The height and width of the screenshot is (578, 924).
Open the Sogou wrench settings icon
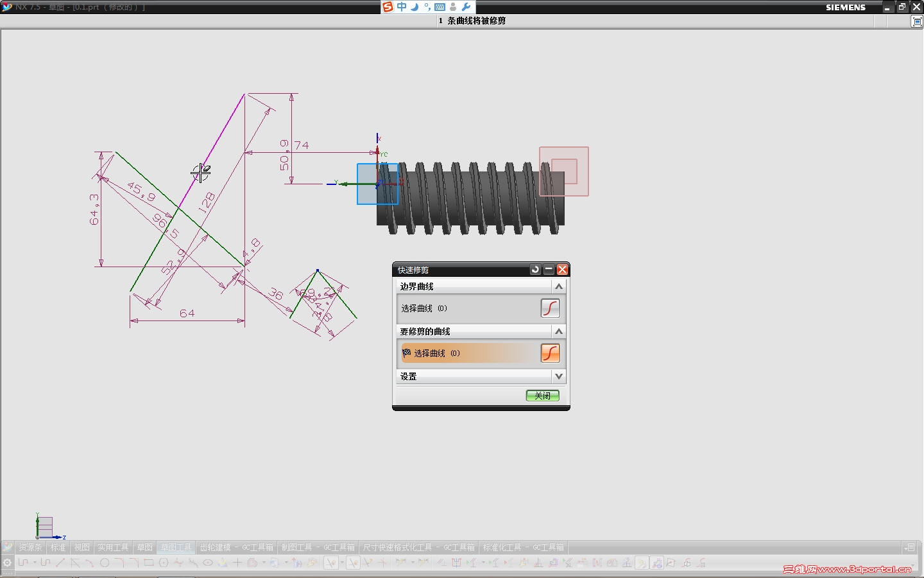point(466,7)
